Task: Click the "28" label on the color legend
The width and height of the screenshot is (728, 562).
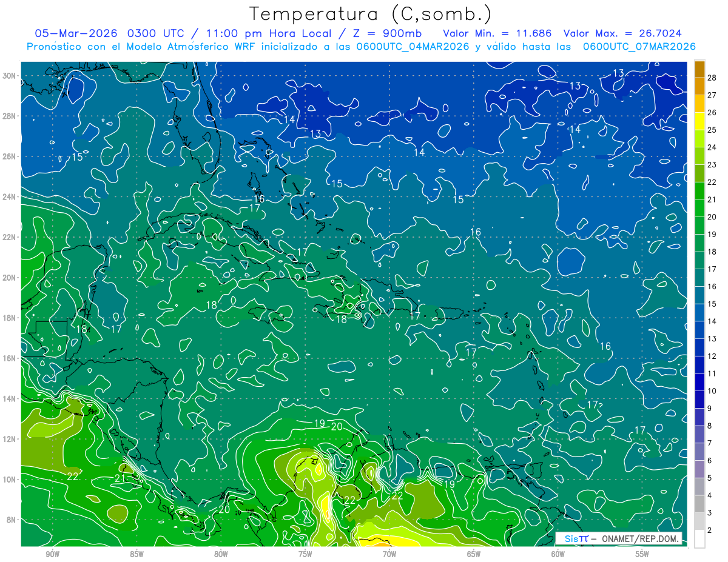Action: point(712,77)
